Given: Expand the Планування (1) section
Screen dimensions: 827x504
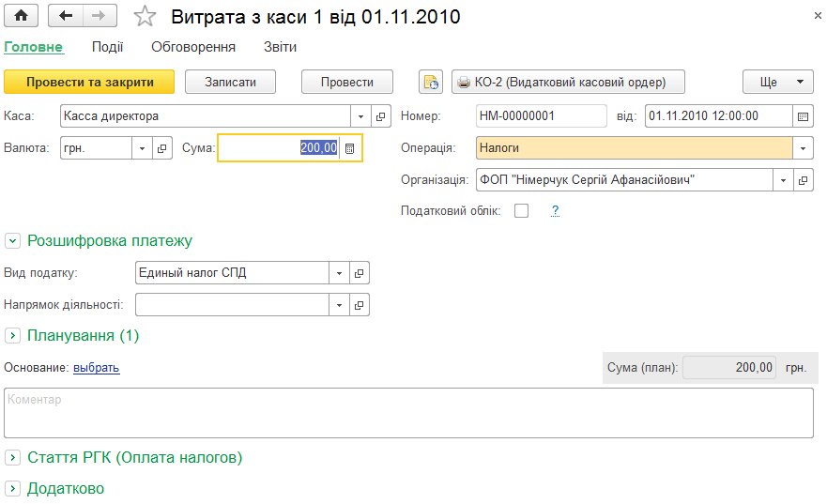Looking at the screenshot, I should click(12, 336).
